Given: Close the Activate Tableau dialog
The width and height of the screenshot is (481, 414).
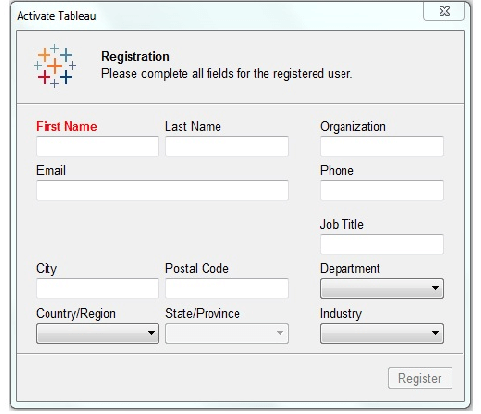Looking at the screenshot, I should [x=444, y=11].
